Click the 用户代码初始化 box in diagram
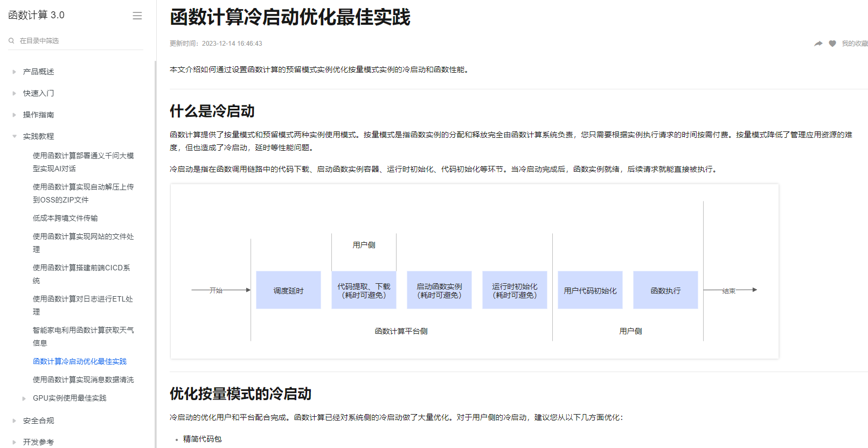Screen dimensions: 868x448 [x=590, y=290]
